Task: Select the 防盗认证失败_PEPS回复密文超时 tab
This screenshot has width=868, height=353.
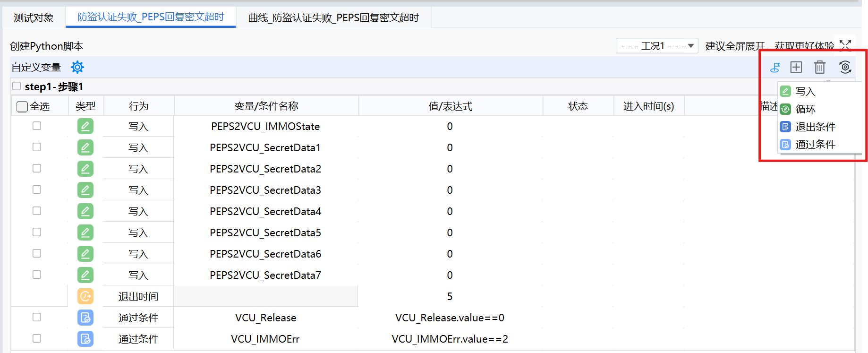Action: point(151,17)
